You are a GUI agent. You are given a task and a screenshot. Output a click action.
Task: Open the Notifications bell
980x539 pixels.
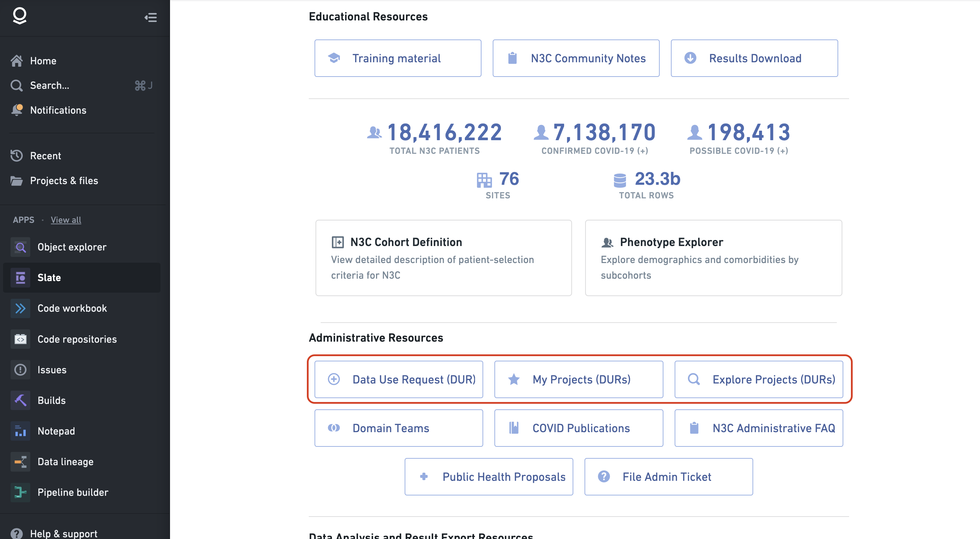[x=17, y=110]
